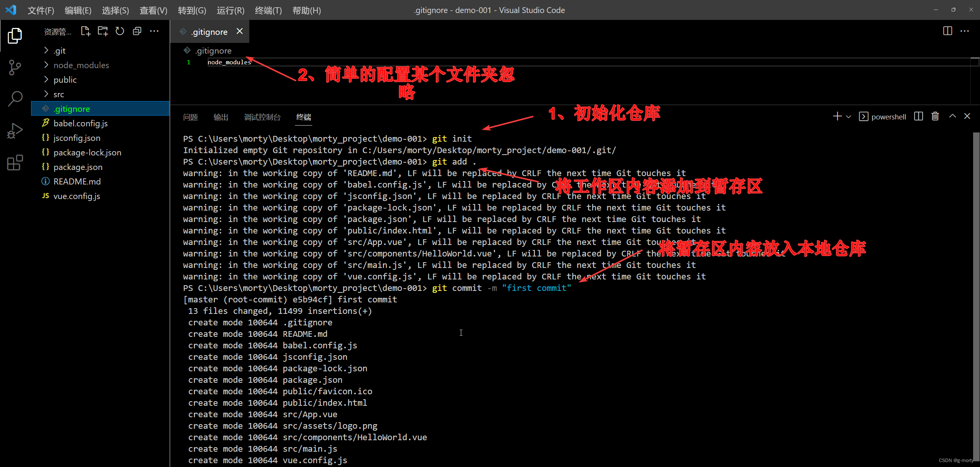Open package-lock.json from explorer

click(100, 152)
